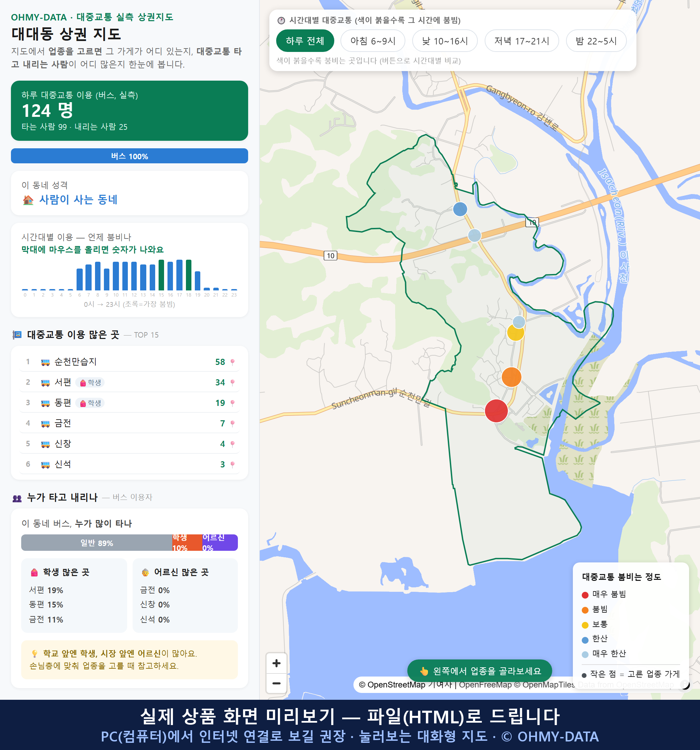
Task: Zoom out the map with minus button
Action: pos(276,683)
